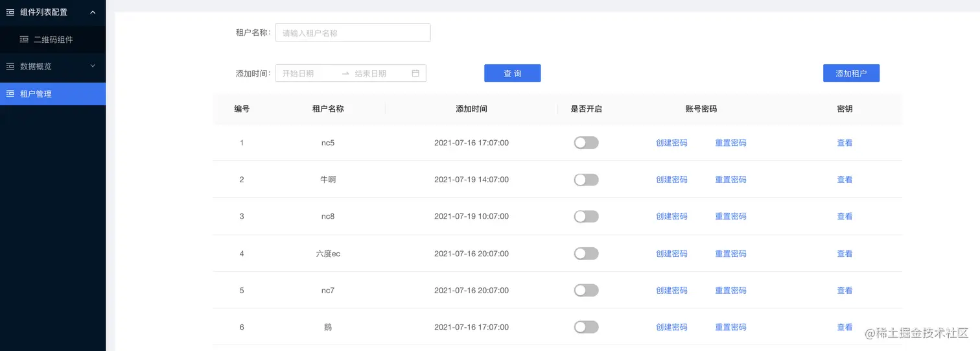Click timestamp 2021-07-19 14:07:00
The width and height of the screenshot is (980, 351).
(x=471, y=180)
